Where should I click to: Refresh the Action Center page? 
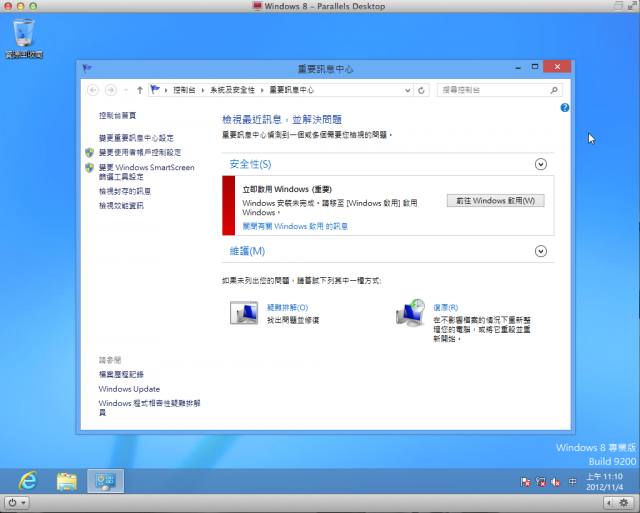[x=421, y=90]
